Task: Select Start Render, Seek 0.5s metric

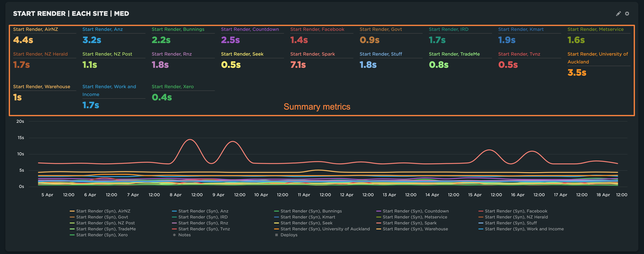Action: tap(230, 65)
